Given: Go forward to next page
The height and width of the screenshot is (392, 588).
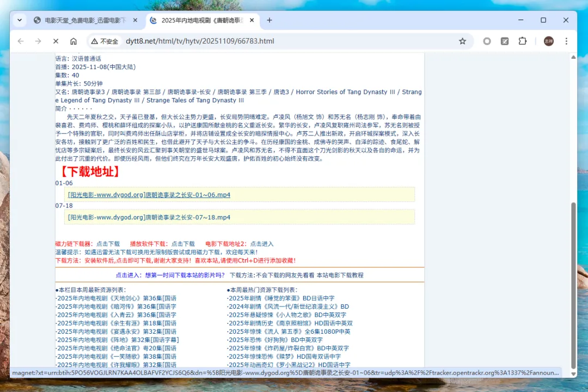Looking at the screenshot, I should [x=38, y=41].
